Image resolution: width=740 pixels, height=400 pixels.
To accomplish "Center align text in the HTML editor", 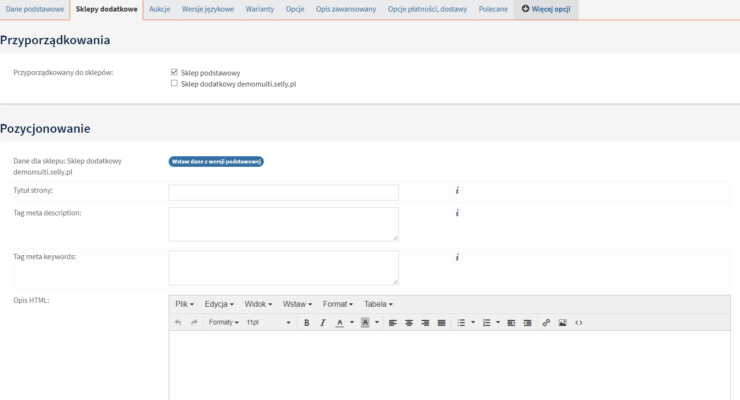I will click(x=408, y=323).
